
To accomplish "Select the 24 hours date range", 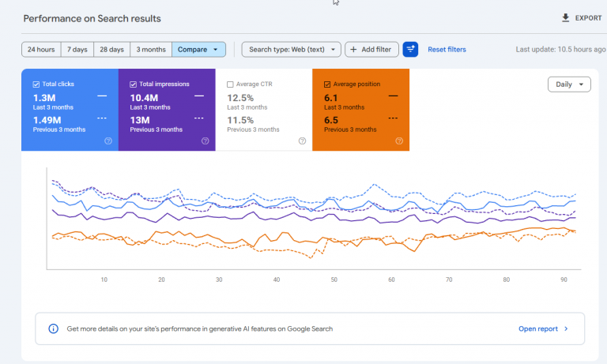I will point(41,50).
